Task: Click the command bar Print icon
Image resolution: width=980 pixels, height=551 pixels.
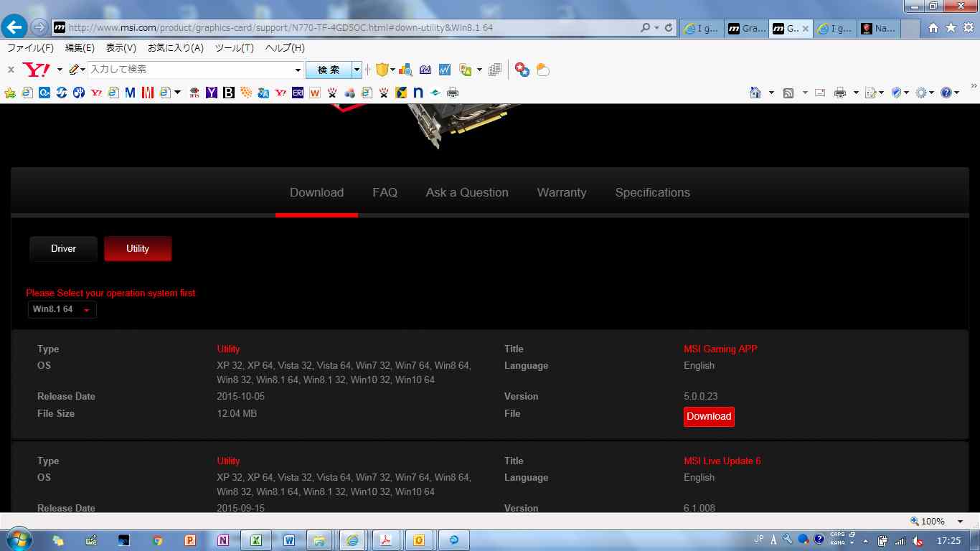Action: (x=840, y=93)
